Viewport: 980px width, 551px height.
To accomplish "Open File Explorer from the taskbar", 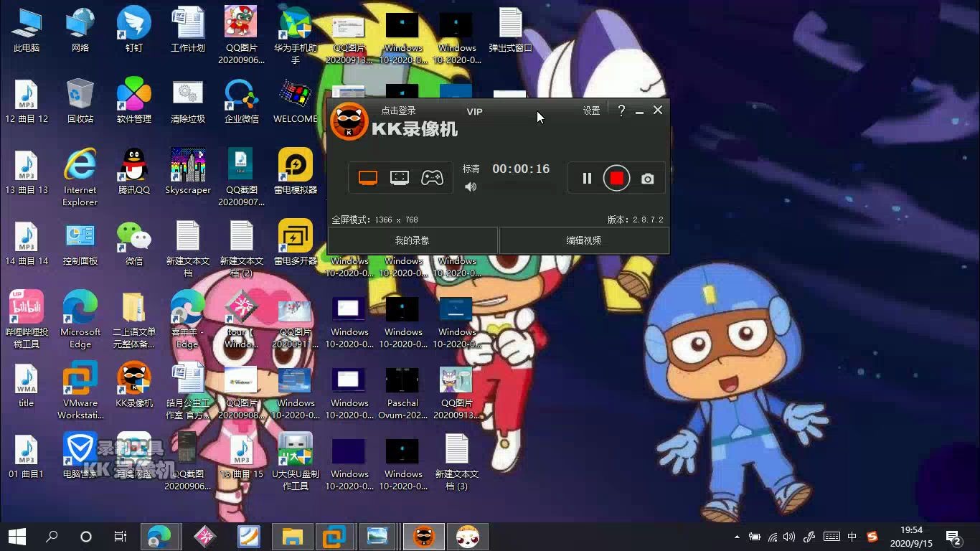I will (x=293, y=537).
